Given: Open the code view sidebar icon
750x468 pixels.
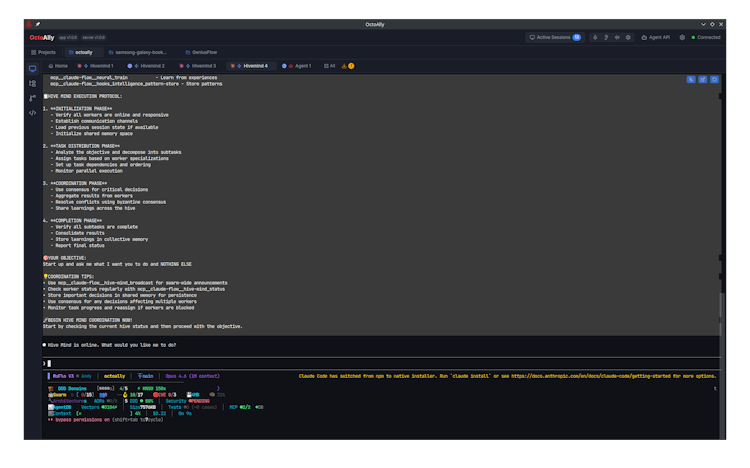Looking at the screenshot, I should (x=32, y=113).
